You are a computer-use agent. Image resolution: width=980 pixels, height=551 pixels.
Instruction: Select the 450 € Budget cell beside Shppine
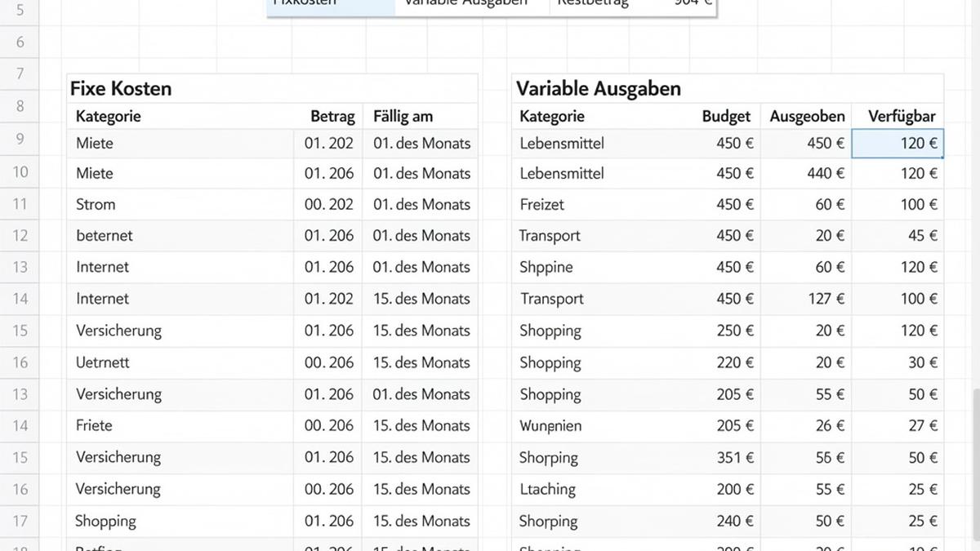pos(735,267)
